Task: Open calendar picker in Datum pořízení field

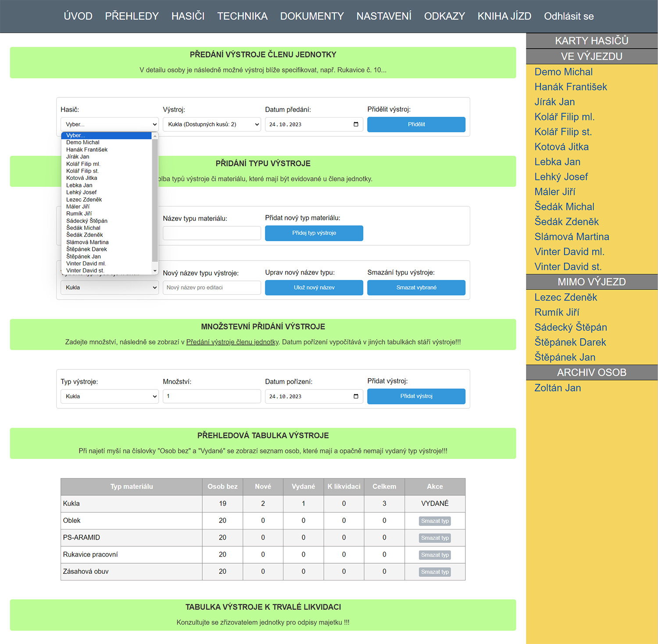Action: coord(356,397)
